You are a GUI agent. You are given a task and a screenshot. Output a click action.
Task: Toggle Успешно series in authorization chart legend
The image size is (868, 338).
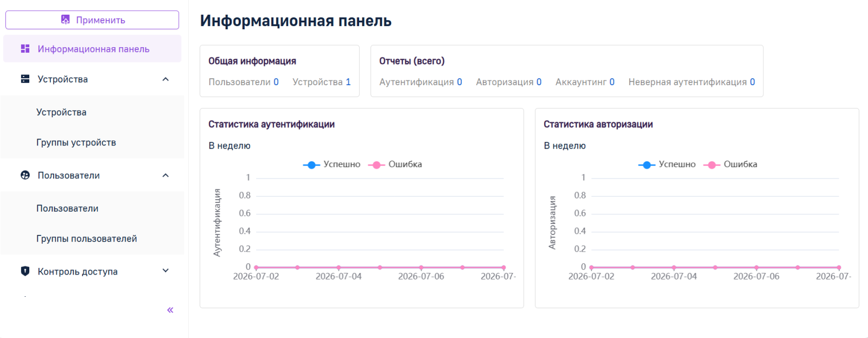667,164
